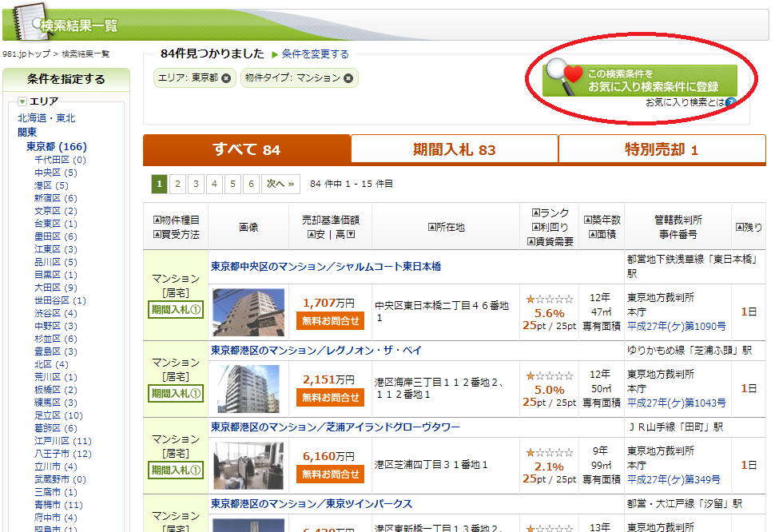Viewport: 775px width, 532px height.
Task: Switch to すべて 84 tab
Action: (247, 149)
